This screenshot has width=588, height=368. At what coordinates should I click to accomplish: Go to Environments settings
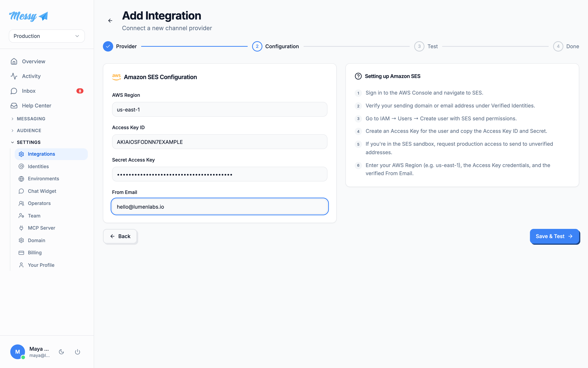51,179
